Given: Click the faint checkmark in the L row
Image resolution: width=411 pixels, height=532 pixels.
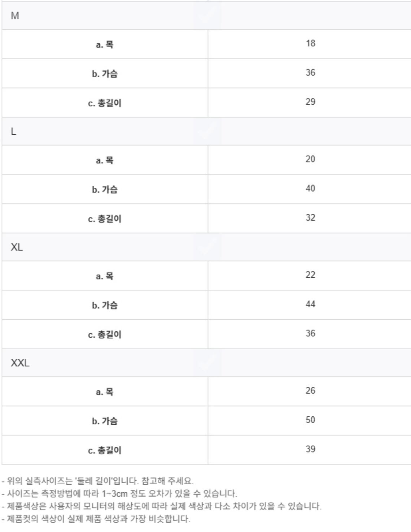Looking at the screenshot, I should tap(207, 131).
